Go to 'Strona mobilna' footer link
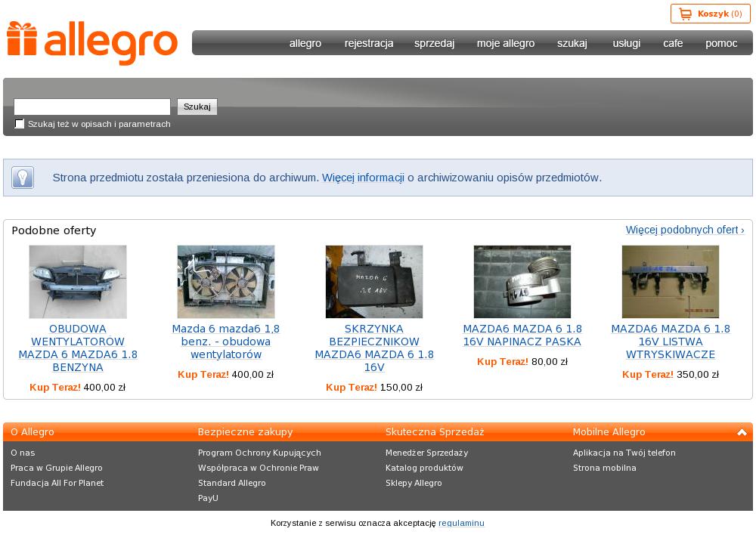756x538 pixels. click(x=605, y=468)
